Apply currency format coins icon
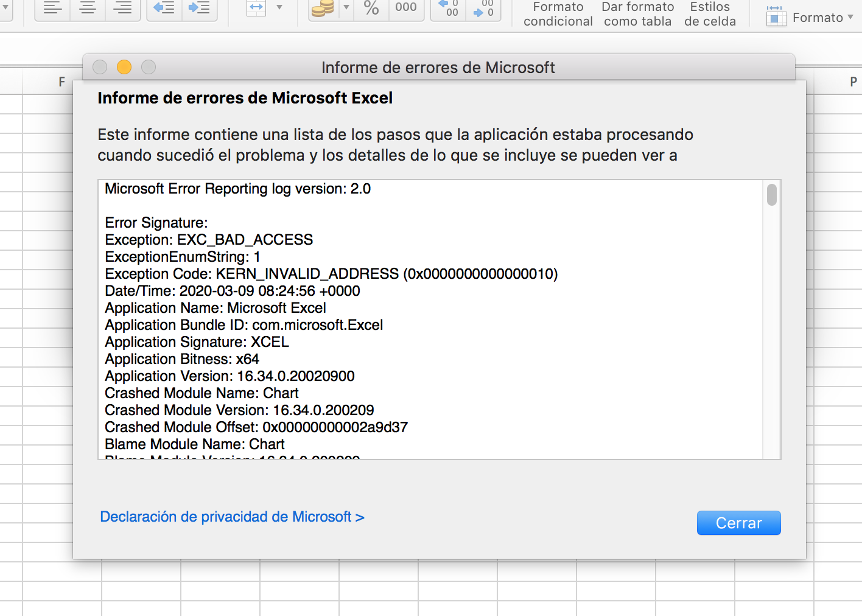The width and height of the screenshot is (862, 616). coord(323,8)
